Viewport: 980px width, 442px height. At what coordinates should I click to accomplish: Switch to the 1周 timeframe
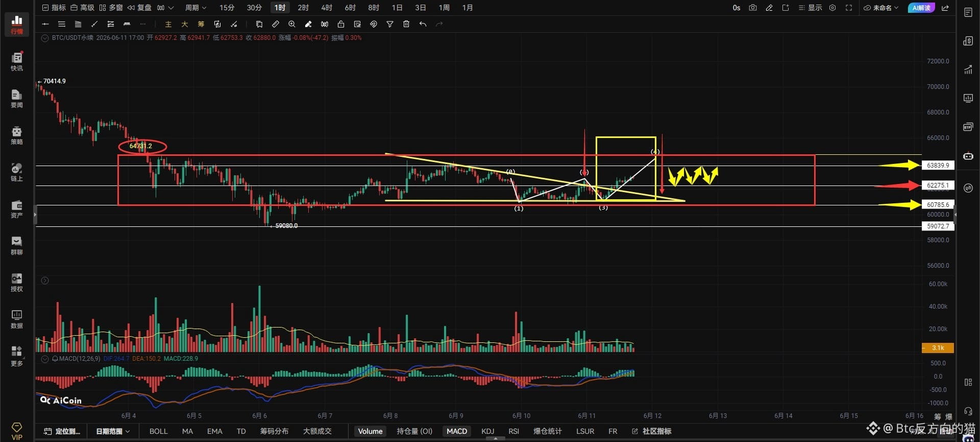coord(444,8)
